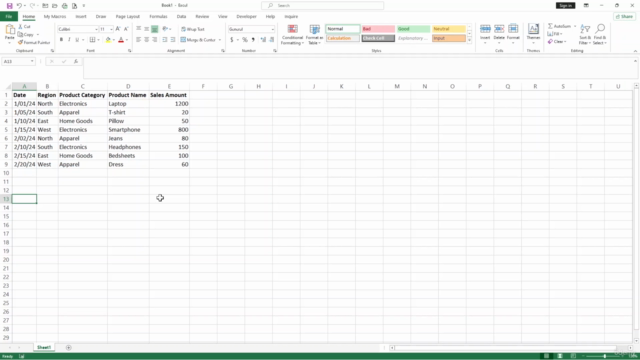Add a new sheet with plus icon
640x360 pixels.
(x=69, y=348)
